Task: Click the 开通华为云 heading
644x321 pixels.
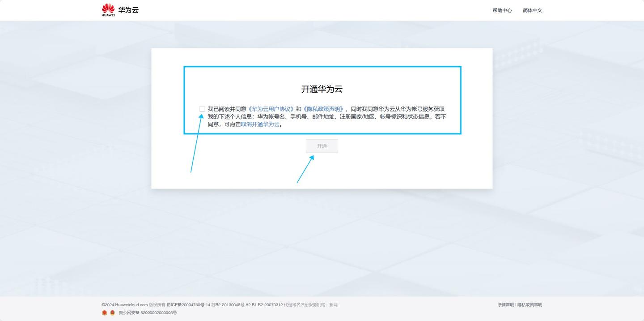Action: [322, 89]
